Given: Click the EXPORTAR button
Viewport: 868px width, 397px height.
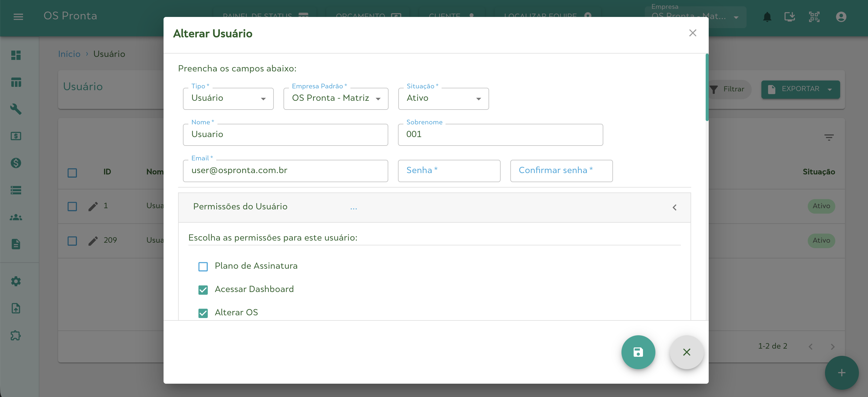Looking at the screenshot, I should coord(800,89).
